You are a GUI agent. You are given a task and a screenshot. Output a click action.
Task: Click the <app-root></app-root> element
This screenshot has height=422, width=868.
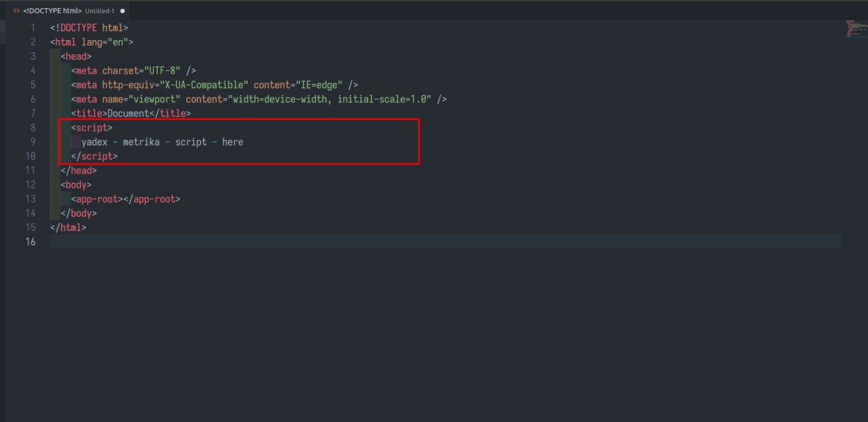(x=125, y=198)
